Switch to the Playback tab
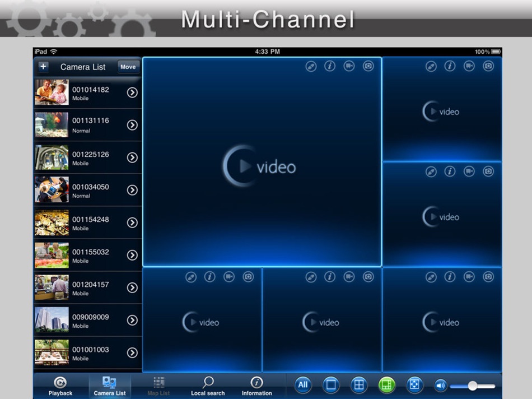The image size is (532, 399). [x=60, y=386]
